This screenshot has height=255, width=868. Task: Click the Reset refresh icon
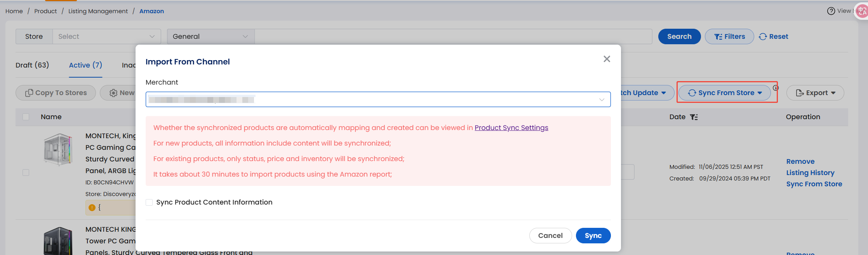(x=763, y=36)
